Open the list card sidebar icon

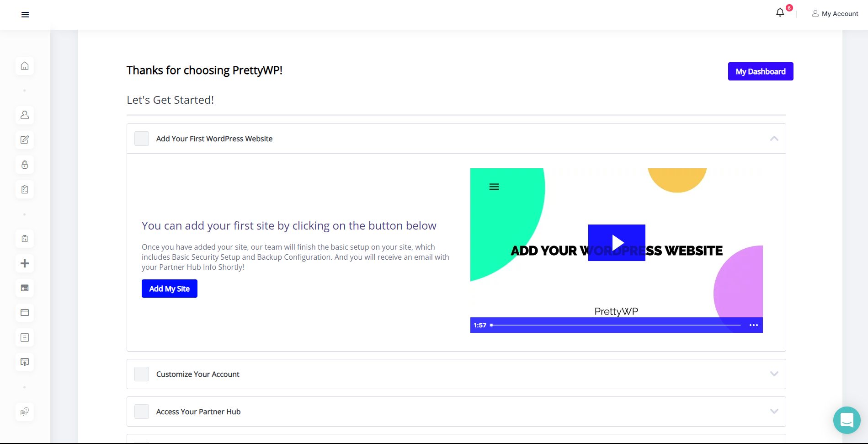pyautogui.click(x=25, y=288)
